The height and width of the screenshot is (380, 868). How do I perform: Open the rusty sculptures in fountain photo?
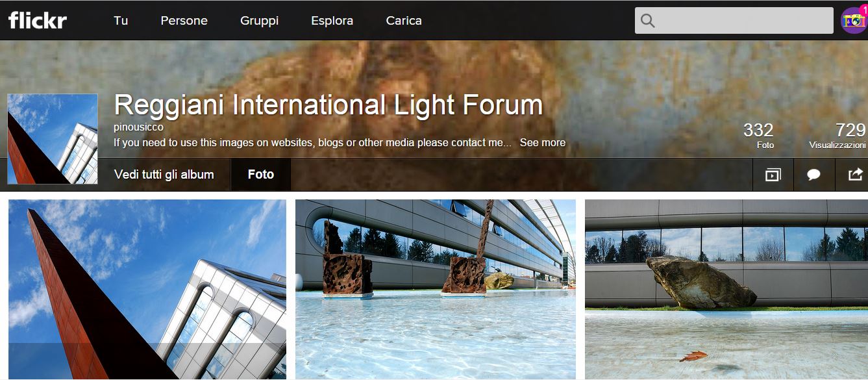[436, 289]
